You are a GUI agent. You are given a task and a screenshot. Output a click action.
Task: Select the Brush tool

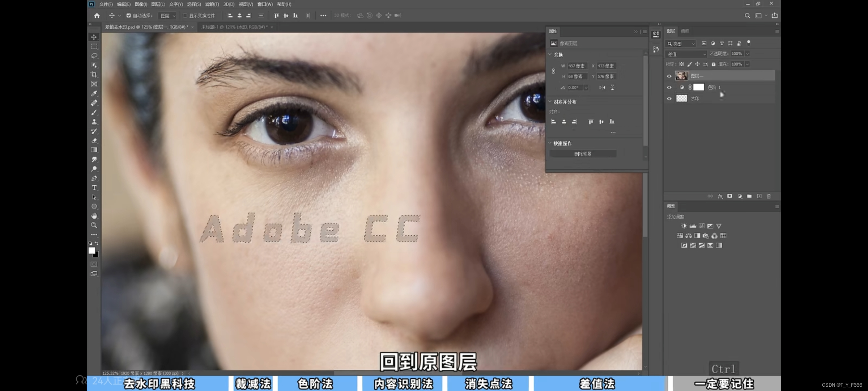click(x=94, y=112)
